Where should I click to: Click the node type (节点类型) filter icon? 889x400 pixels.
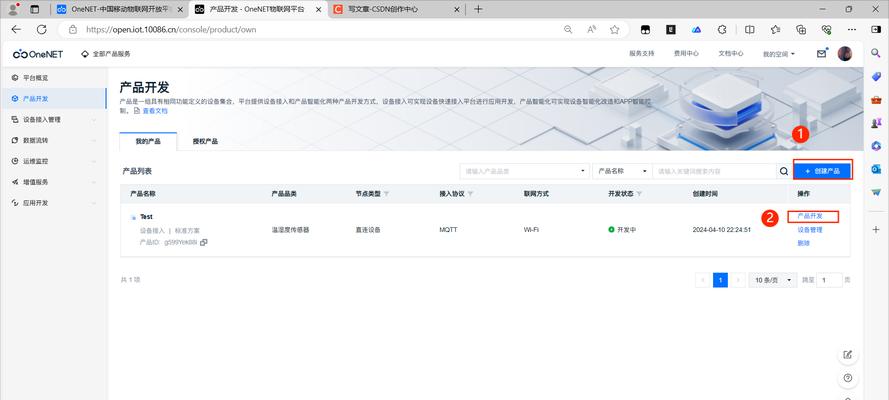[x=387, y=193]
